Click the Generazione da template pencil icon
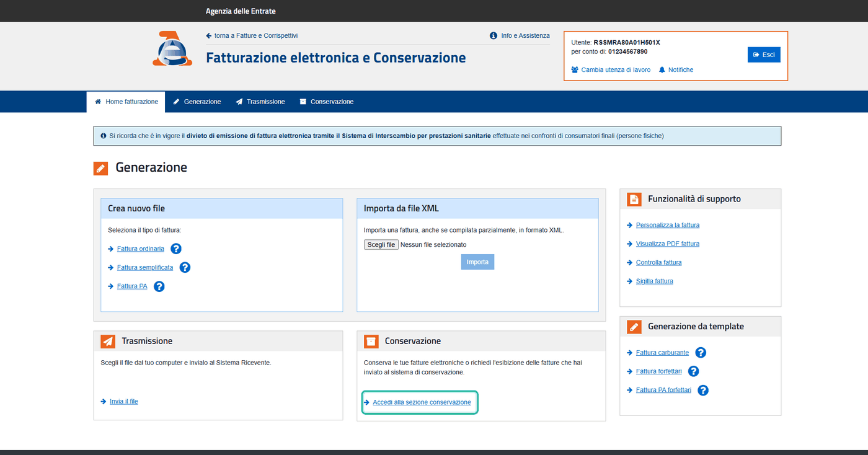 coord(634,326)
